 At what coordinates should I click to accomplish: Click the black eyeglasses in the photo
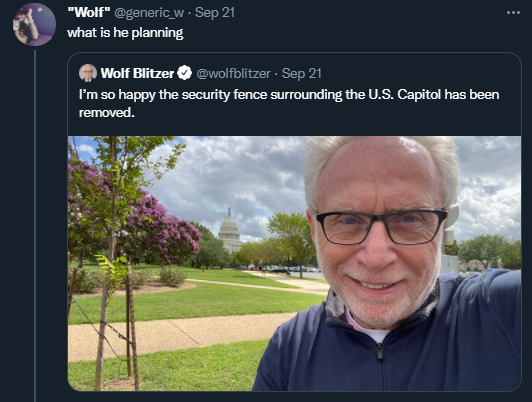click(382, 227)
